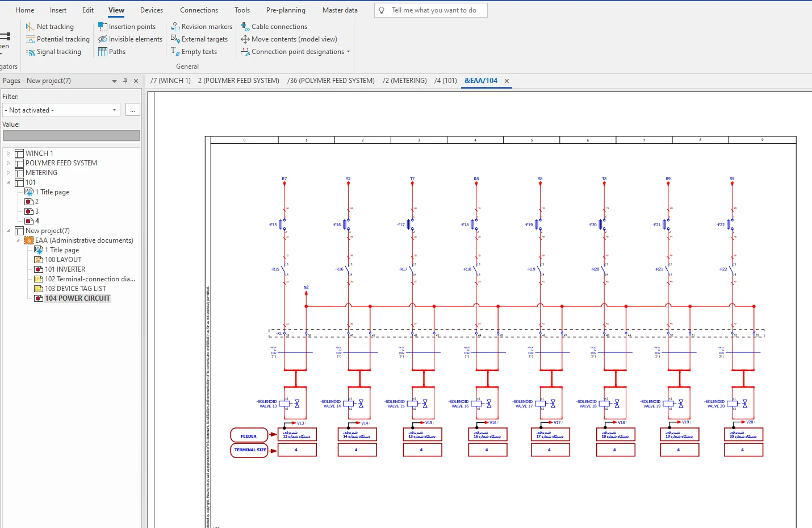Open Connection point designations dropdown
812x528 pixels.
(348, 52)
